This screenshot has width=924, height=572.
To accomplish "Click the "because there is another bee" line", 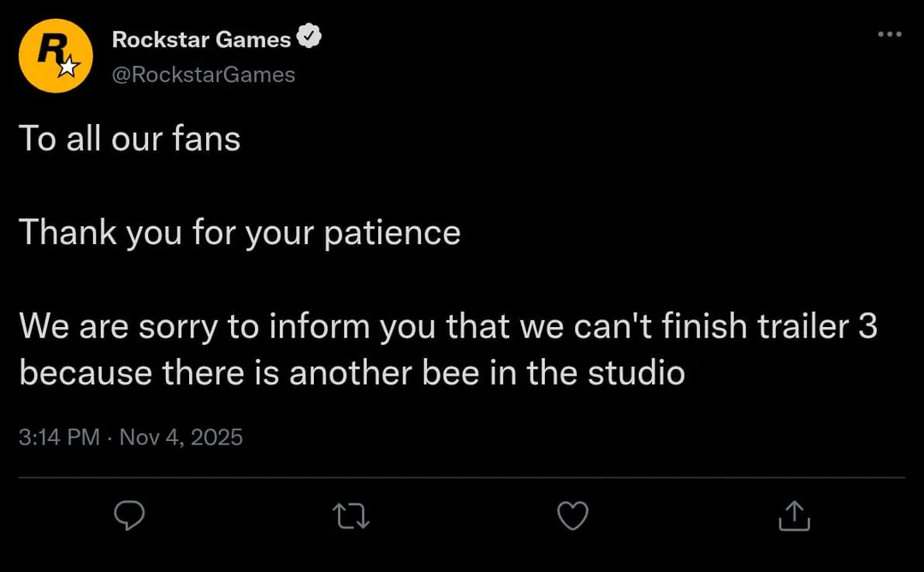I will click(x=352, y=372).
